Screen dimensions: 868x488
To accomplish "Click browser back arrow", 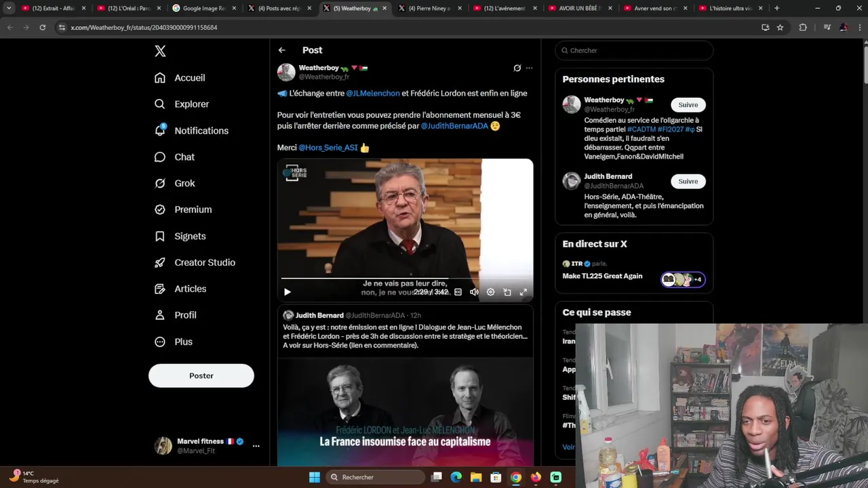I will coord(9,27).
